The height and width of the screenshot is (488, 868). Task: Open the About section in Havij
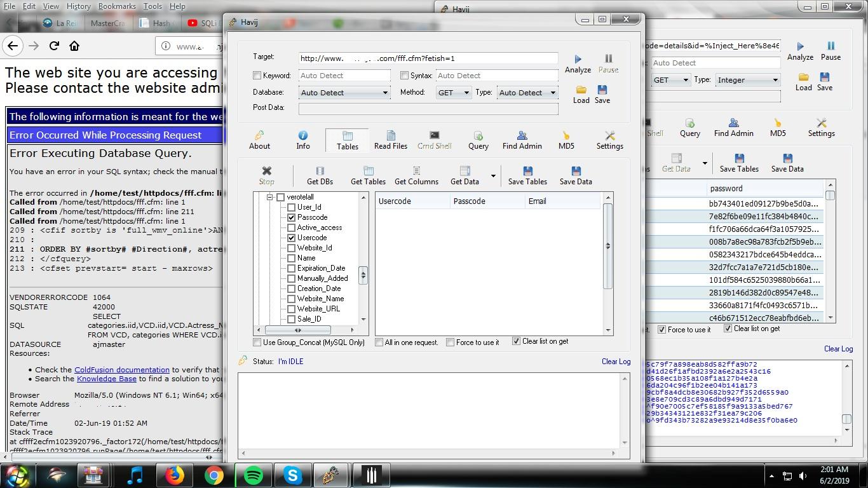pos(259,136)
